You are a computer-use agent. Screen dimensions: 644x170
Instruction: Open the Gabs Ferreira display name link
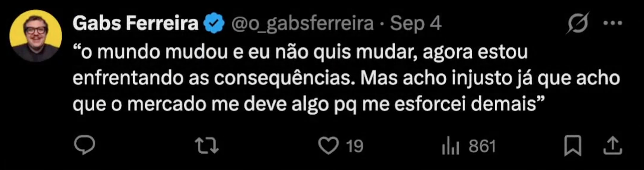coord(135,23)
